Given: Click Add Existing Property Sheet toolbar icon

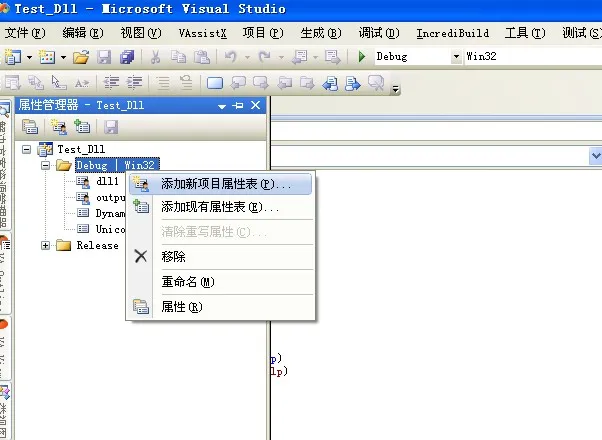Looking at the screenshot, I should (x=82, y=127).
